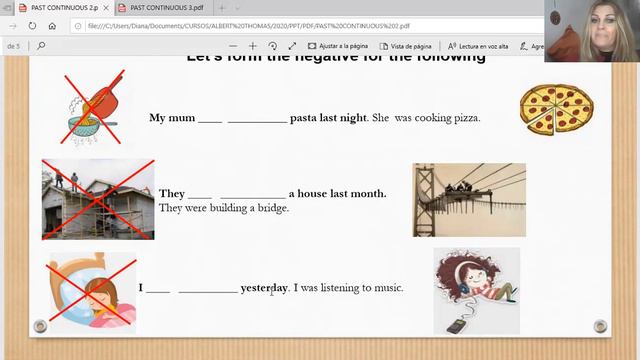Zoom out the PDF with minus

[x=233, y=46]
